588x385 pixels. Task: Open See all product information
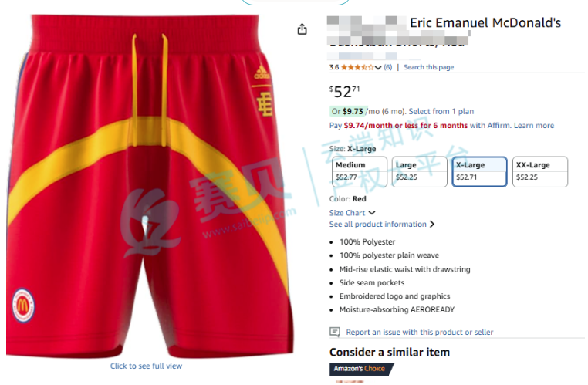coord(377,225)
